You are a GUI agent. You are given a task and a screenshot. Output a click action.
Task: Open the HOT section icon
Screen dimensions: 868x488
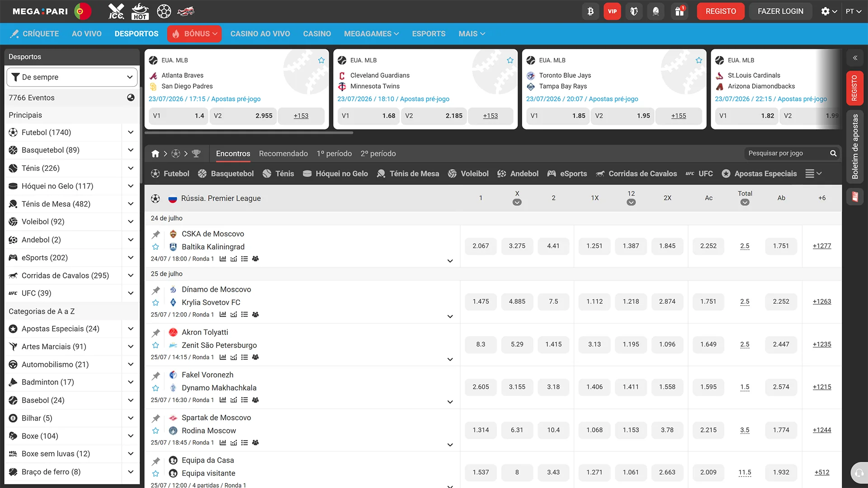(x=140, y=11)
